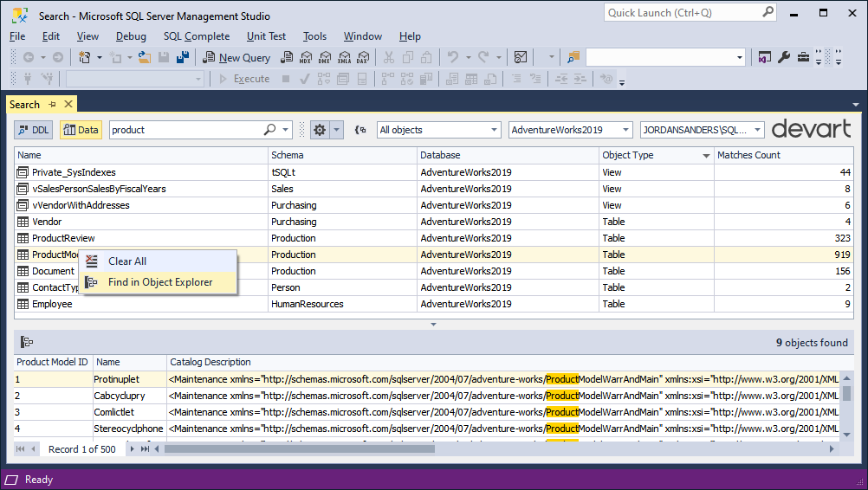Click the vVendorWithAddresses view icon
The height and width of the screenshot is (490, 868).
click(x=23, y=205)
